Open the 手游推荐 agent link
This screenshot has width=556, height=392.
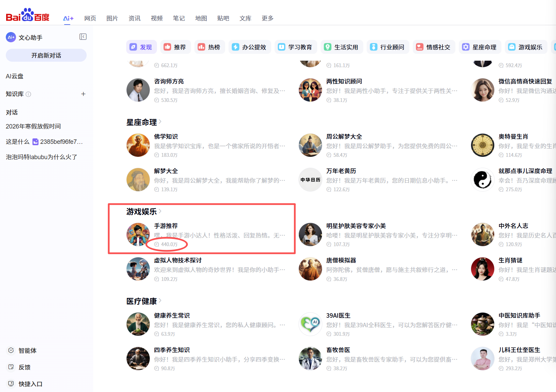coord(166,226)
